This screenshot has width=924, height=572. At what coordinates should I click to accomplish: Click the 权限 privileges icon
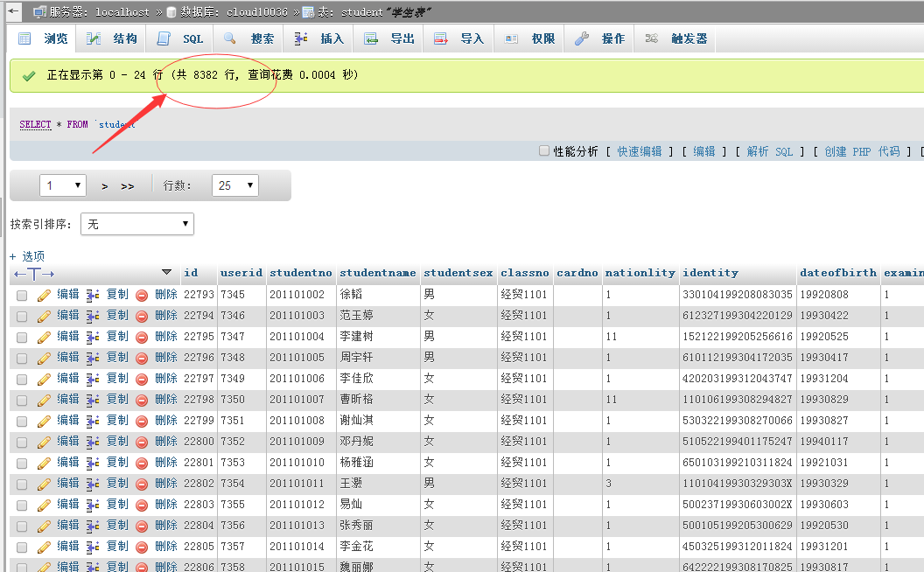point(511,38)
